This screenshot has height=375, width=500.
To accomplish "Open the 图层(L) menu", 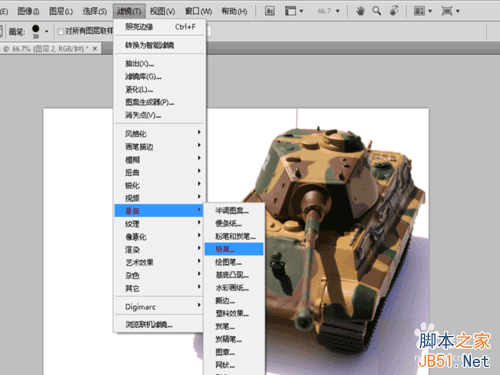I will pyautogui.click(x=61, y=11).
